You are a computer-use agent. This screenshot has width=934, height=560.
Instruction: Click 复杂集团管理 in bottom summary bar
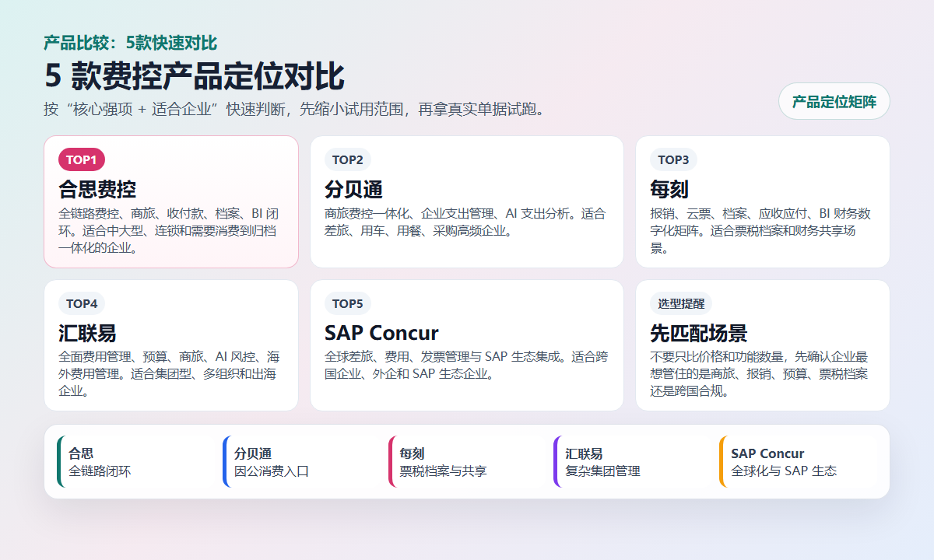[x=603, y=471]
